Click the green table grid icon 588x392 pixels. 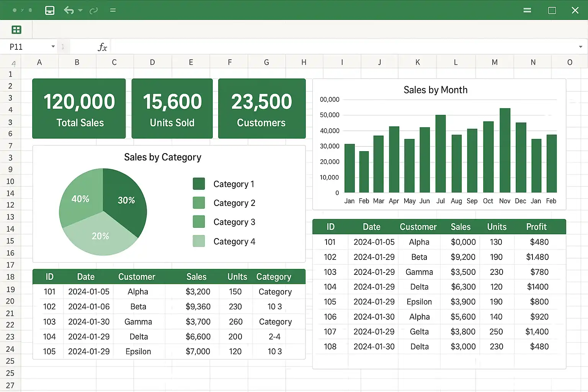(16, 30)
